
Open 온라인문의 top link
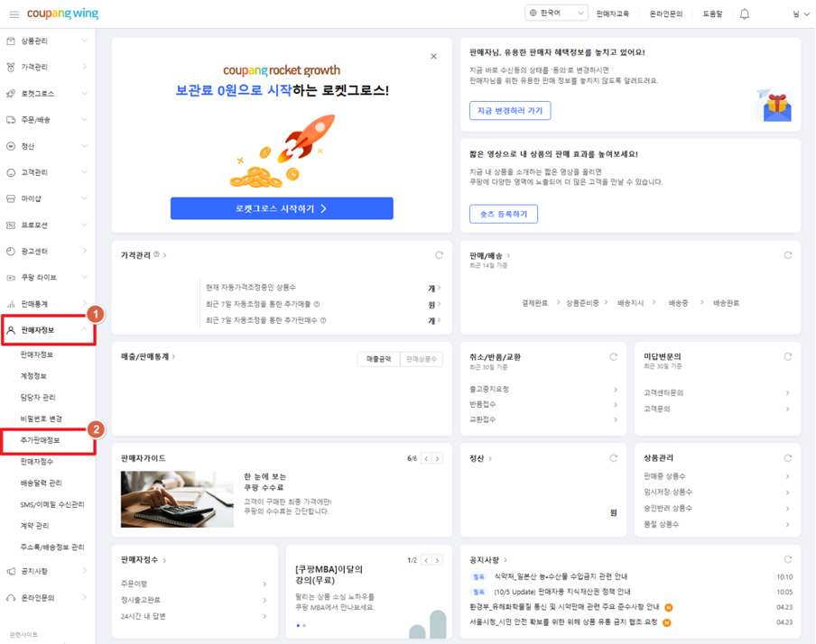(666, 14)
